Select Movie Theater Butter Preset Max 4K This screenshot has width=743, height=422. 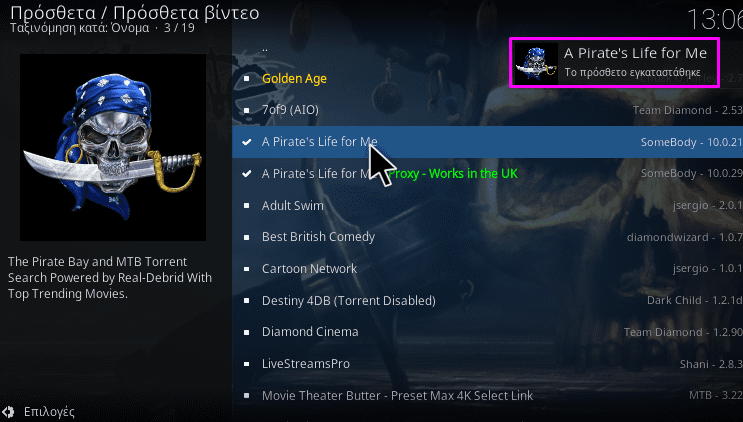488,395
